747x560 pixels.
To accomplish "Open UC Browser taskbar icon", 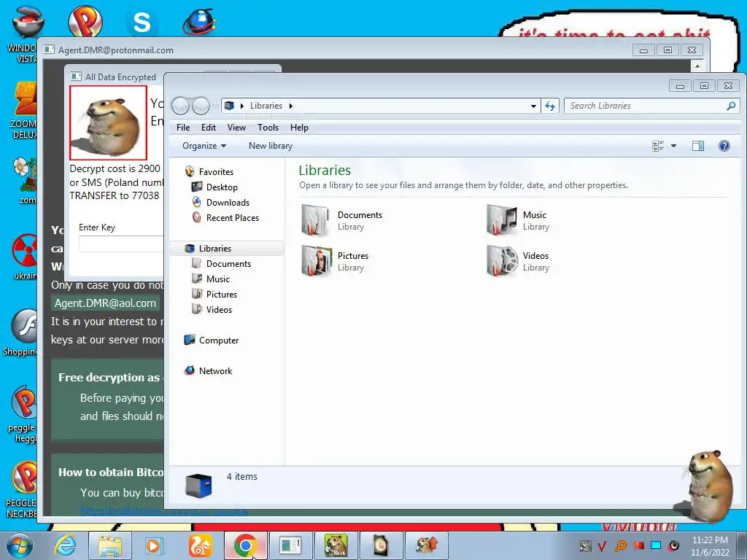I will point(200,545).
